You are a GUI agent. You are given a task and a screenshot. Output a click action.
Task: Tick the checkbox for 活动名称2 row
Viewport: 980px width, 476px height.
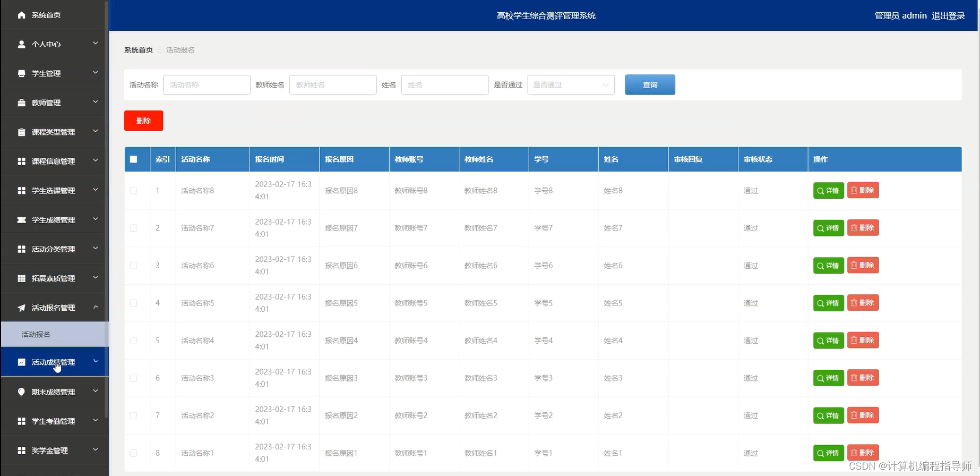pos(133,415)
